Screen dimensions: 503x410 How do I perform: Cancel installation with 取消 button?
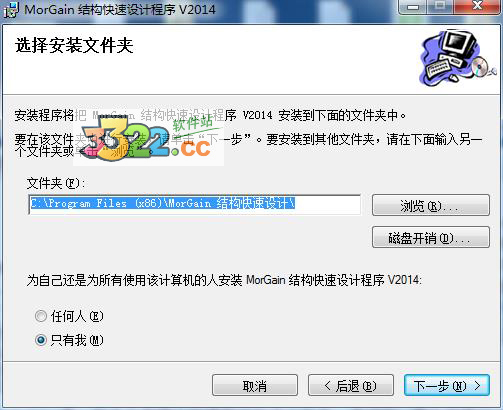[255, 386]
